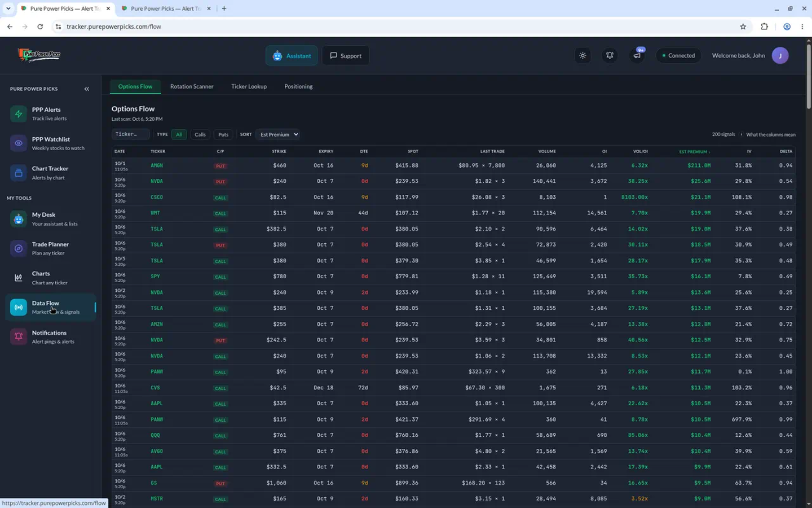Click the AVGO ticker cell
Image resolution: width=812 pixels, height=508 pixels.
coord(157,451)
